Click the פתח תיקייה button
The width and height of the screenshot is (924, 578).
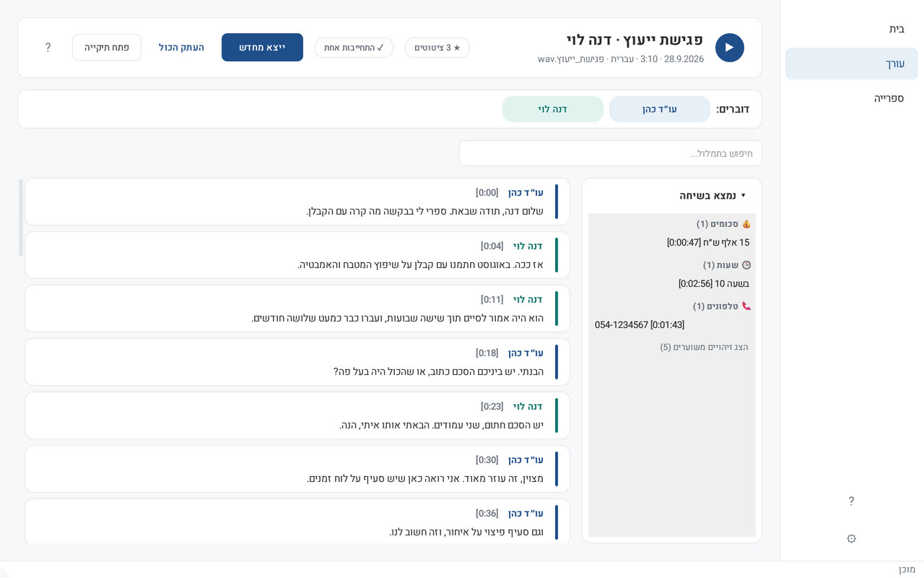(107, 48)
